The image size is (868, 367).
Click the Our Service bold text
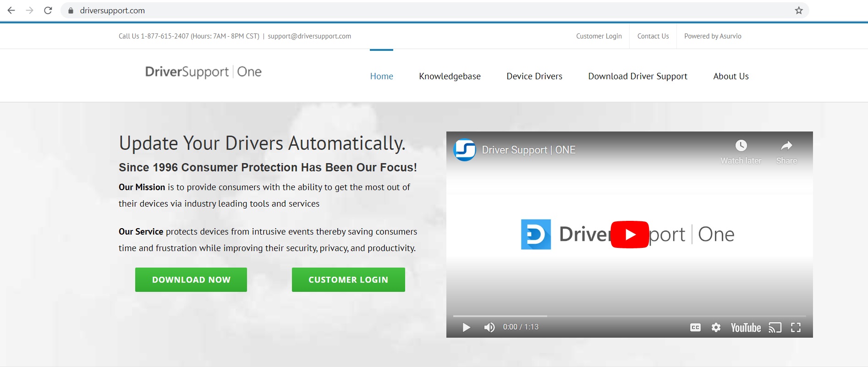(x=141, y=231)
